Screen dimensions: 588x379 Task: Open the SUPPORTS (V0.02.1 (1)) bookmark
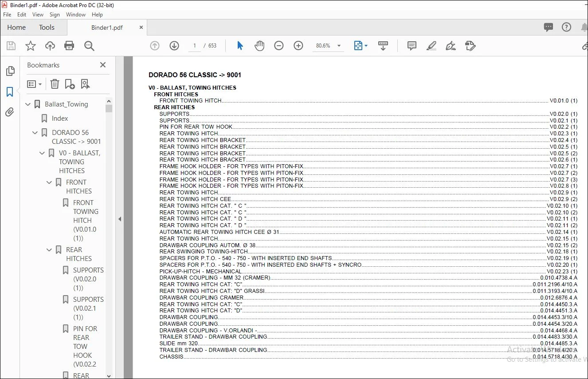point(88,308)
